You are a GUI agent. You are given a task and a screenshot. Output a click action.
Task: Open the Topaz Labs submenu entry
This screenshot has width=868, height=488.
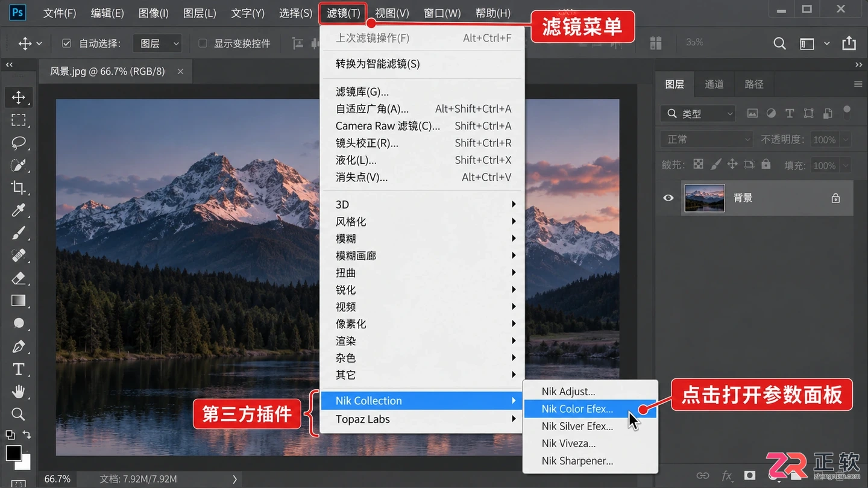(423, 419)
